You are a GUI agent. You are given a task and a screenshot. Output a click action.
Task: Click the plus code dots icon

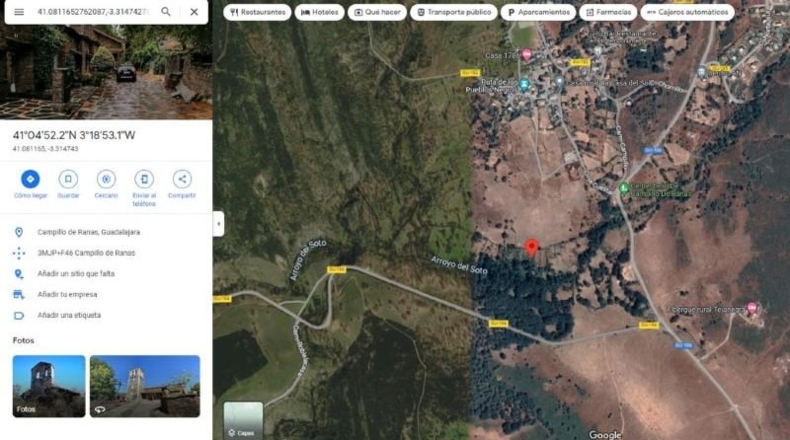[x=19, y=253]
